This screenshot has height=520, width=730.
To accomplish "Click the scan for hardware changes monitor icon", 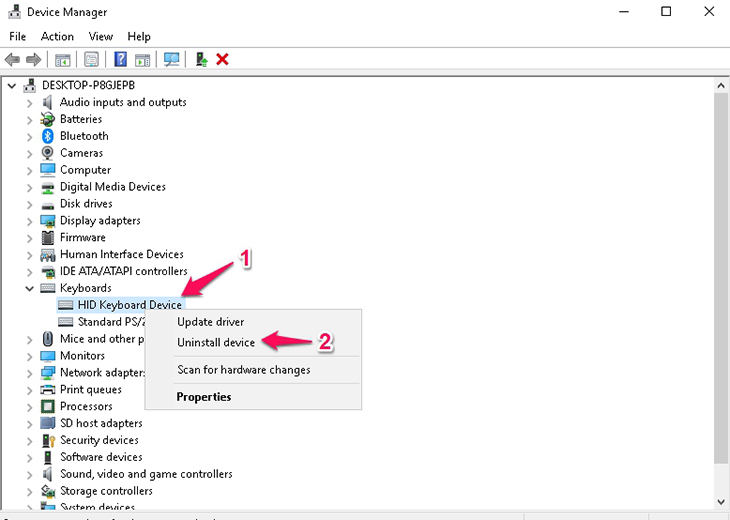I will (171, 60).
